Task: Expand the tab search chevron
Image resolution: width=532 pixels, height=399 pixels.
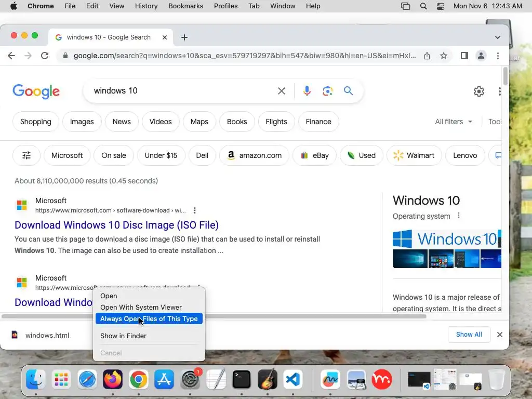Action: point(497,37)
